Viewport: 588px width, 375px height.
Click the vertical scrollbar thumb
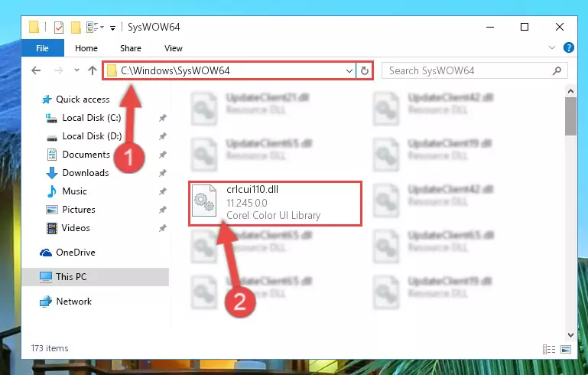tap(570, 116)
